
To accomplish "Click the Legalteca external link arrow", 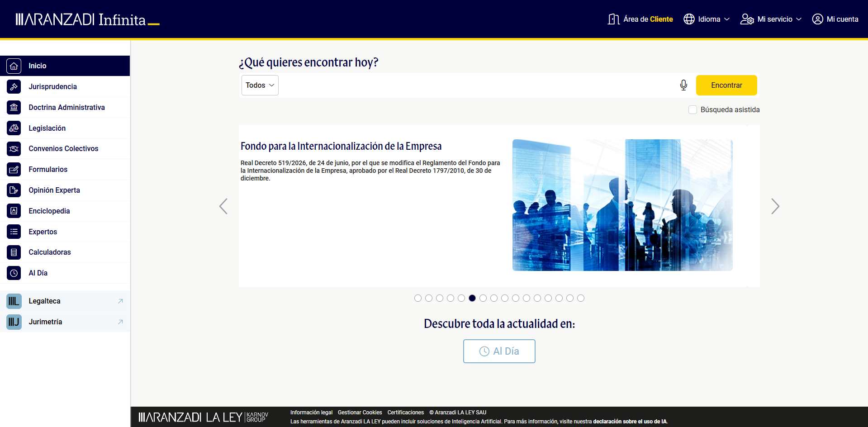I will (120, 301).
